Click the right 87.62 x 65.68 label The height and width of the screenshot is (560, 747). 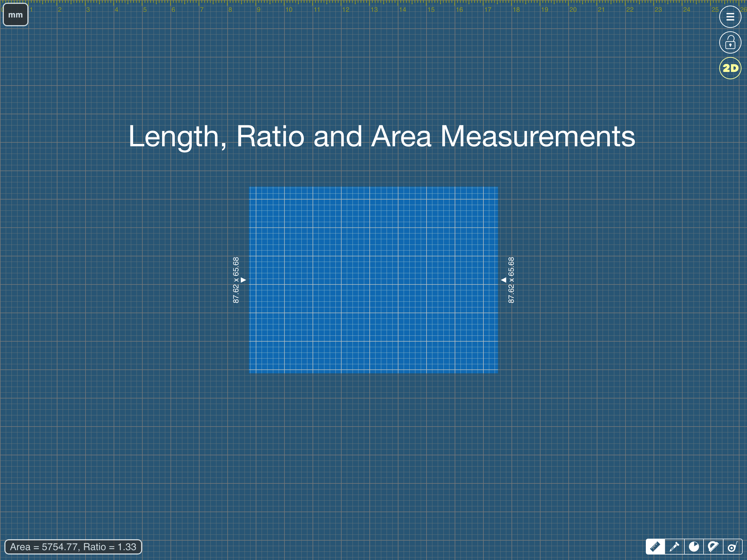coord(511,280)
